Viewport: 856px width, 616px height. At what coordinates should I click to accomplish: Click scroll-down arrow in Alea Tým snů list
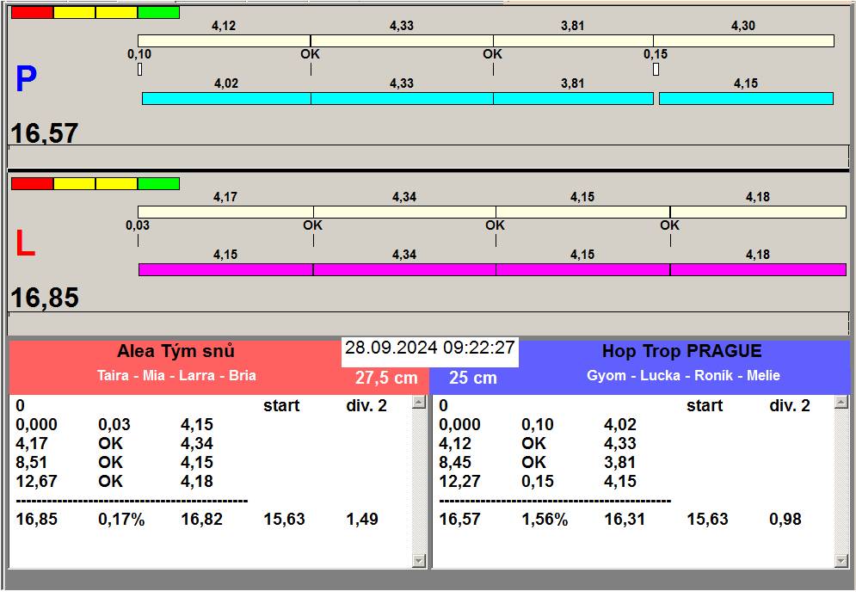[419, 561]
